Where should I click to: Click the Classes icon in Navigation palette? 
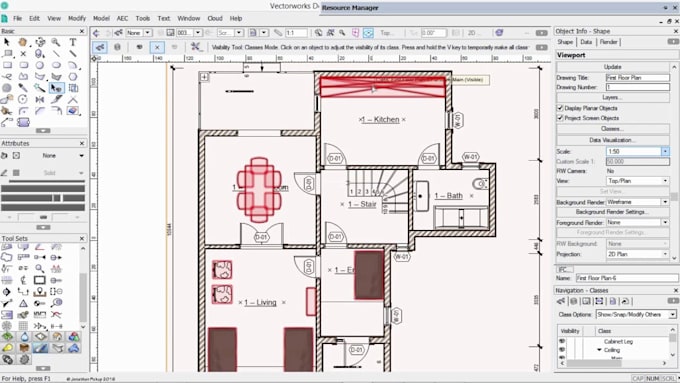[x=561, y=301]
